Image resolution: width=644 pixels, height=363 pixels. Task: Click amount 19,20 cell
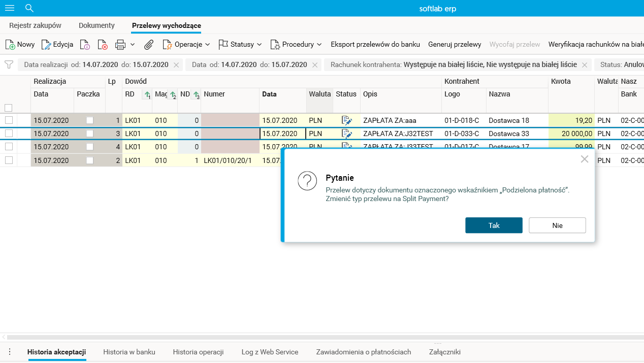571,120
